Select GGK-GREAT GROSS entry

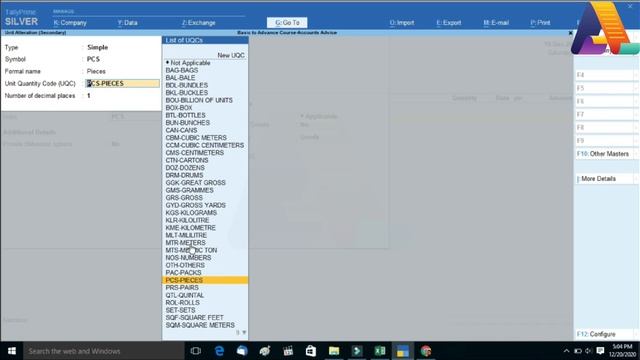click(196, 182)
